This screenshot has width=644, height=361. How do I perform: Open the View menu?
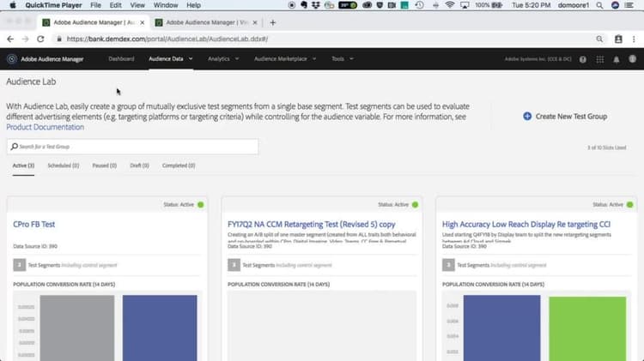click(x=137, y=5)
